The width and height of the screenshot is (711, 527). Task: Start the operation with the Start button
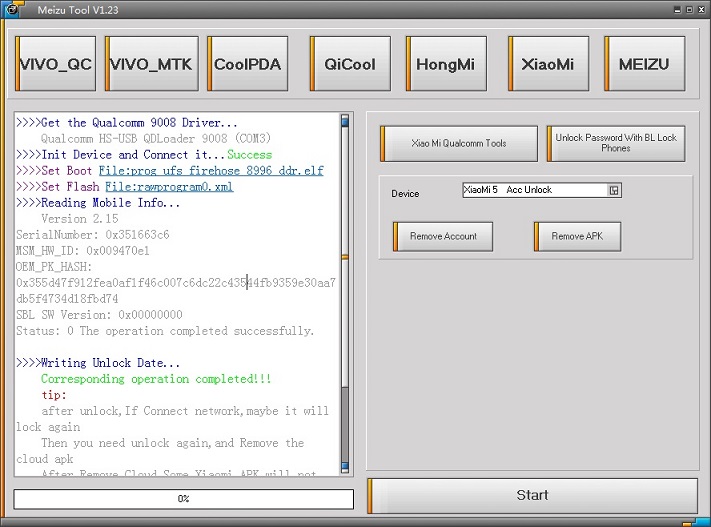click(532, 495)
